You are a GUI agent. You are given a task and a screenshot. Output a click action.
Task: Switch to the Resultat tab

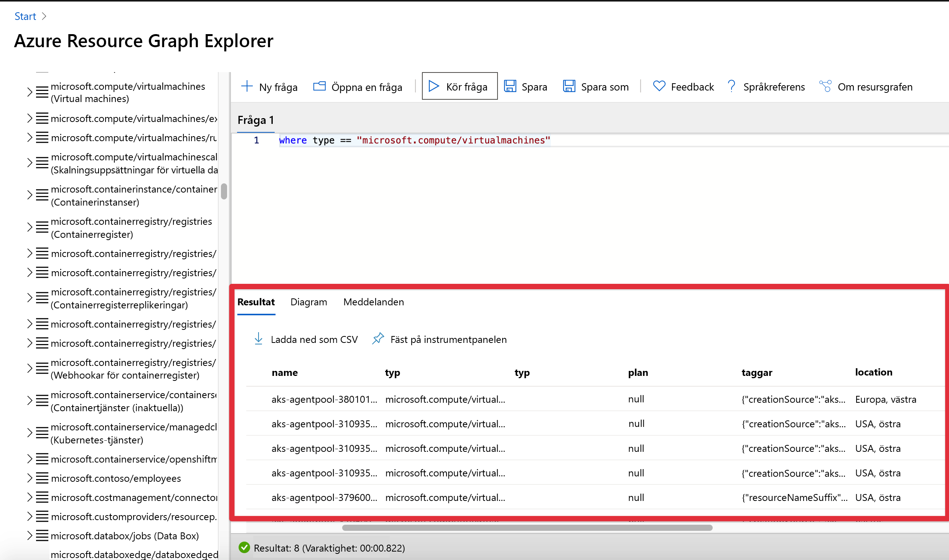coord(256,302)
